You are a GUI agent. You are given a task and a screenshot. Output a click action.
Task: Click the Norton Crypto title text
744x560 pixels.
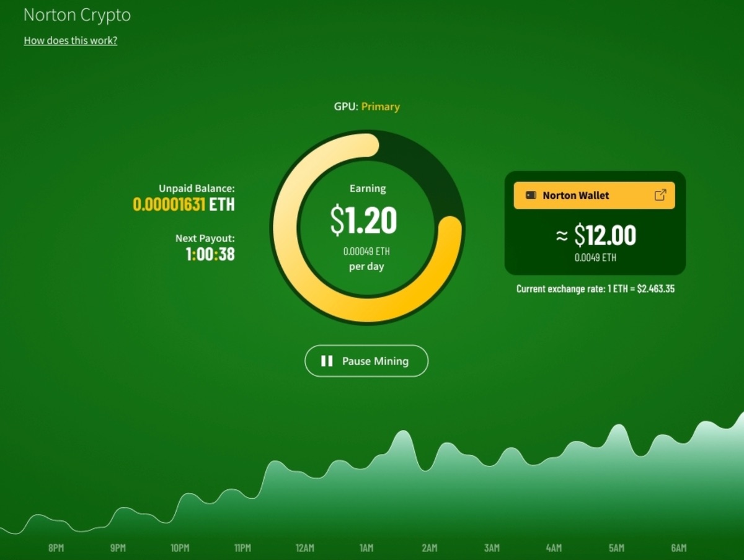click(x=77, y=15)
